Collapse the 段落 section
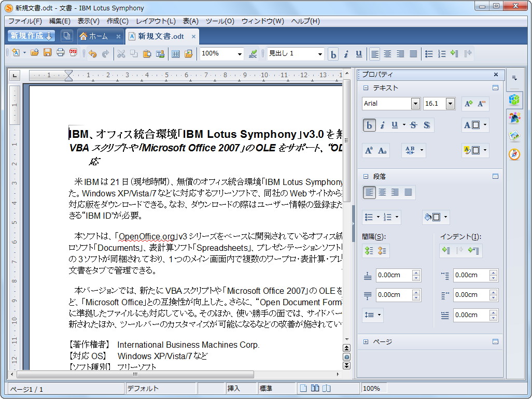Image resolution: width=532 pixels, height=399 pixels. [x=366, y=177]
